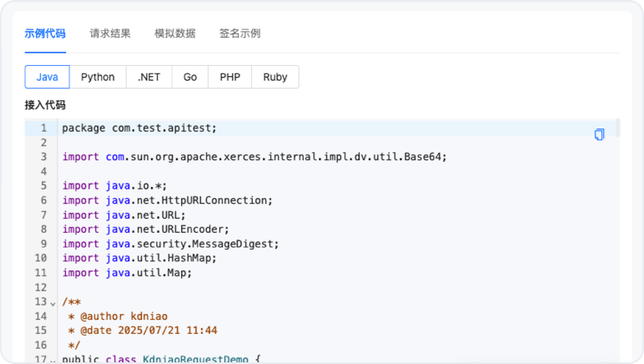Click the code editor vertical scrollbar
644x364 pixels.
pos(617,128)
